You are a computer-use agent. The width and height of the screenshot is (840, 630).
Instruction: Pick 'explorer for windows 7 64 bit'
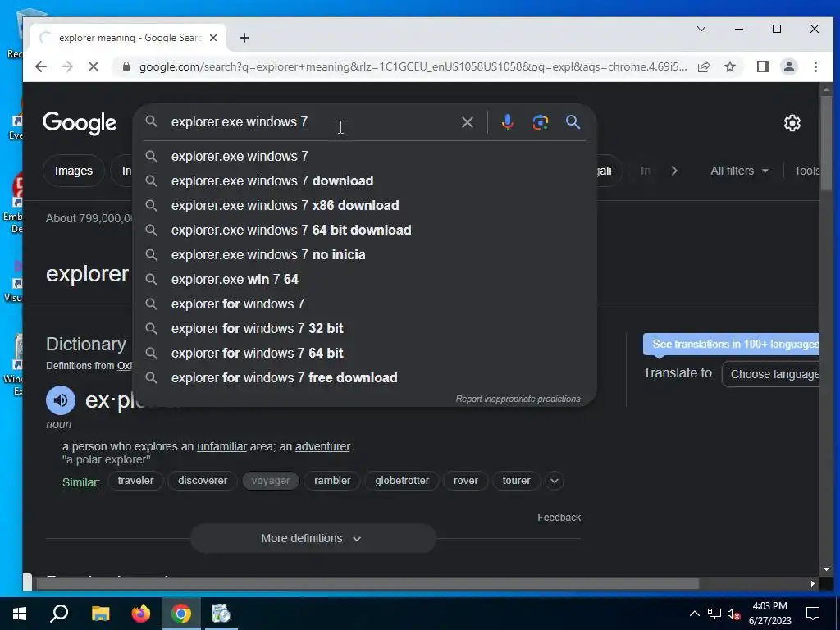pos(364,354)
